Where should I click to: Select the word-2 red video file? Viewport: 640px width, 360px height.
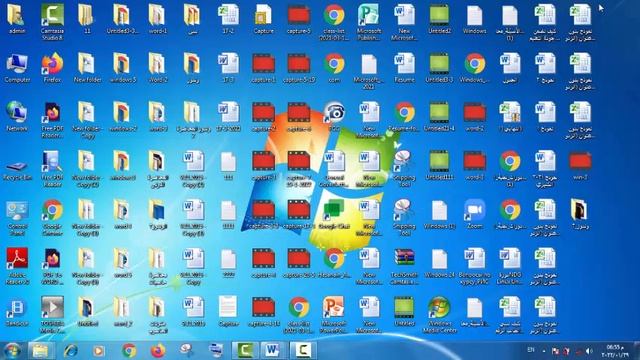(475, 117)
